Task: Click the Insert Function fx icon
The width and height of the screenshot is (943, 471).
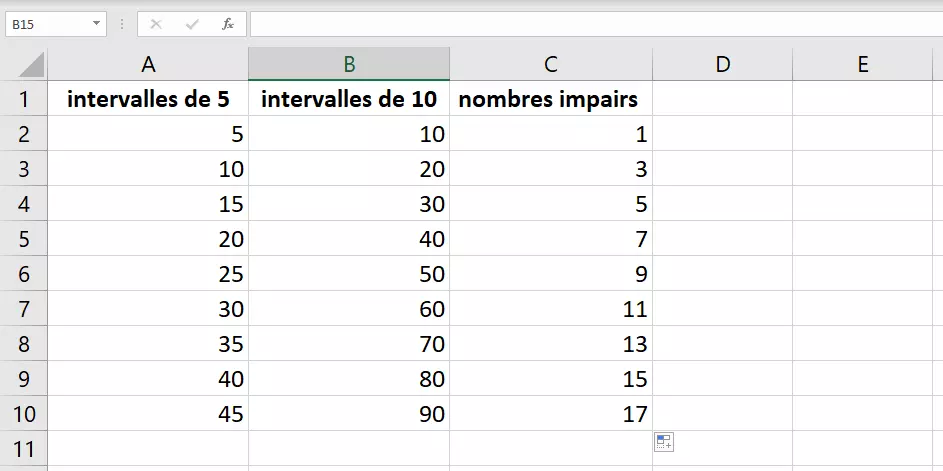Action: click(228, 25)
